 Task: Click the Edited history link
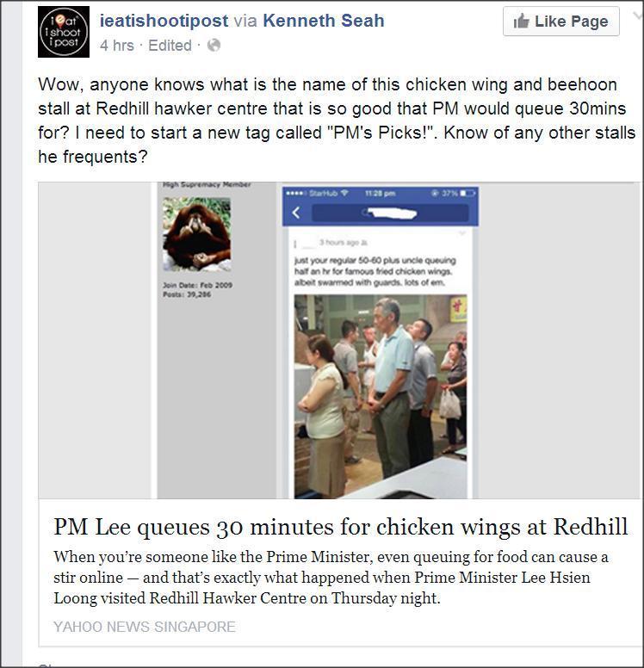point(170,45)
